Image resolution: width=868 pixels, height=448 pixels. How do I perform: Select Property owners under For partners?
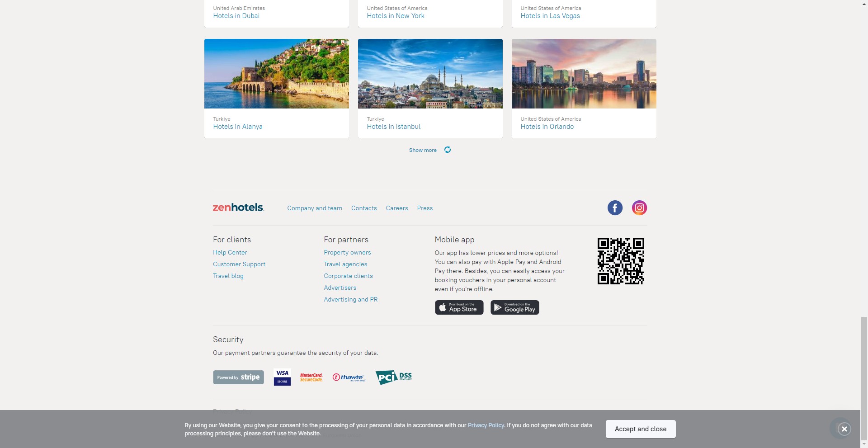[347, 253]
